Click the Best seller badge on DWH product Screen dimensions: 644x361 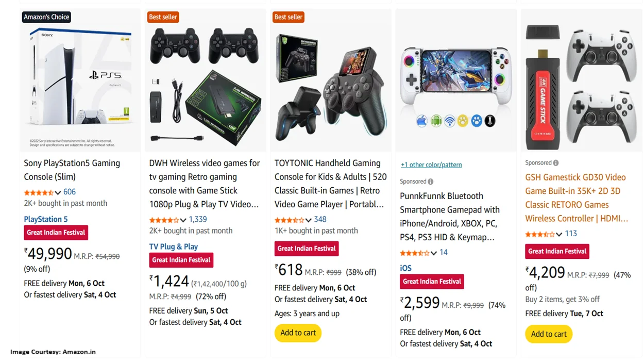(163, 17)
